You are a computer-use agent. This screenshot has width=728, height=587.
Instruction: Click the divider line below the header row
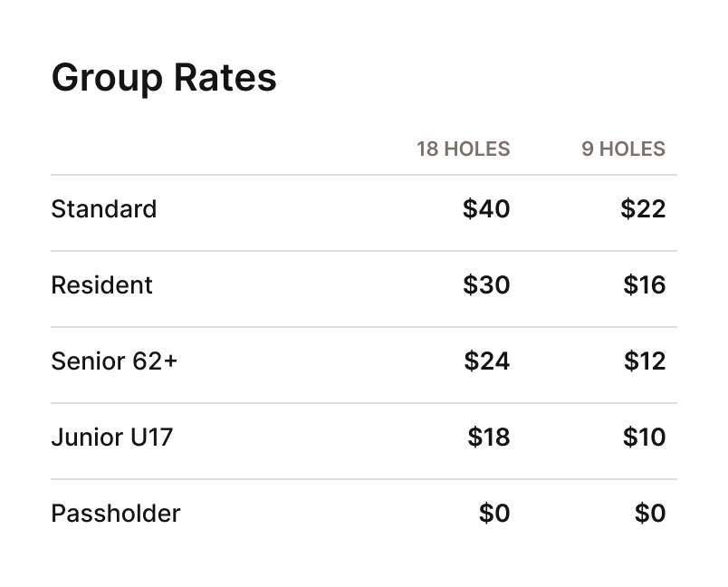364,175
